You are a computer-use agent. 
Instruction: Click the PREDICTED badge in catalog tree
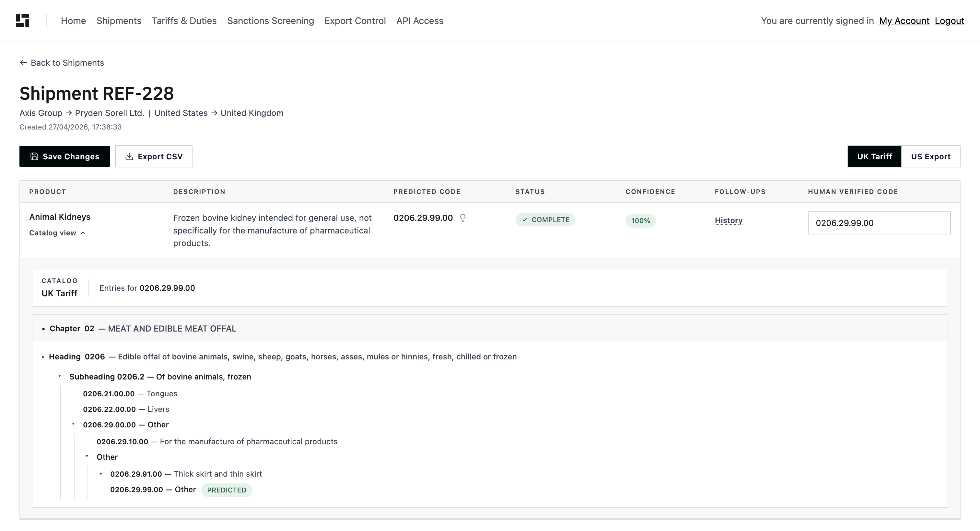(x=227, y=490)
